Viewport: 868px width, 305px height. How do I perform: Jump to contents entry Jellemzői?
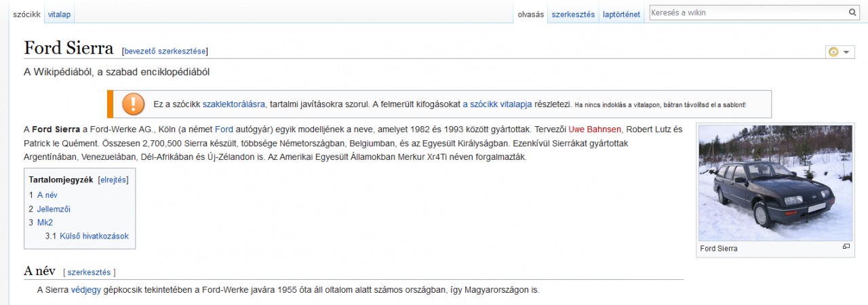[x=54, y=209]
